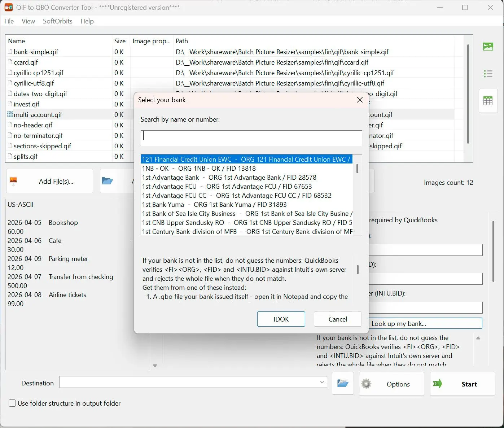Screen dimensions: 504x428
Task: Select cyrillic-utf8.qif file name
Action: click(x=34, y=83)
